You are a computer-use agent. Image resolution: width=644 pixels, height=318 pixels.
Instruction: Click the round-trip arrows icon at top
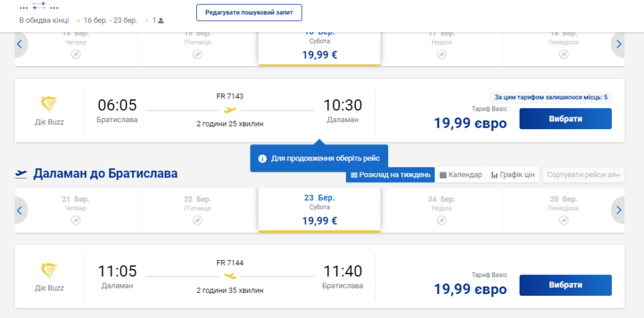[39, 6]
